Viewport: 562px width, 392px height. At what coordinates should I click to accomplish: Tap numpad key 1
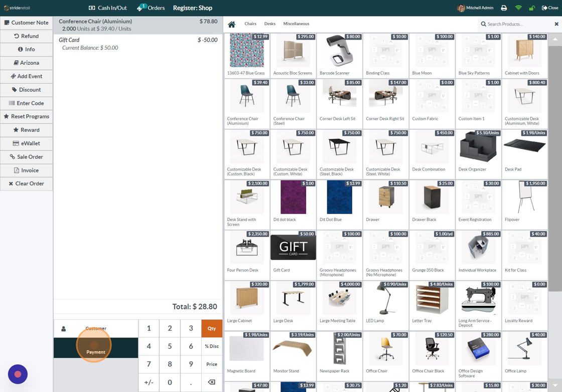click(x=149, y=329)
